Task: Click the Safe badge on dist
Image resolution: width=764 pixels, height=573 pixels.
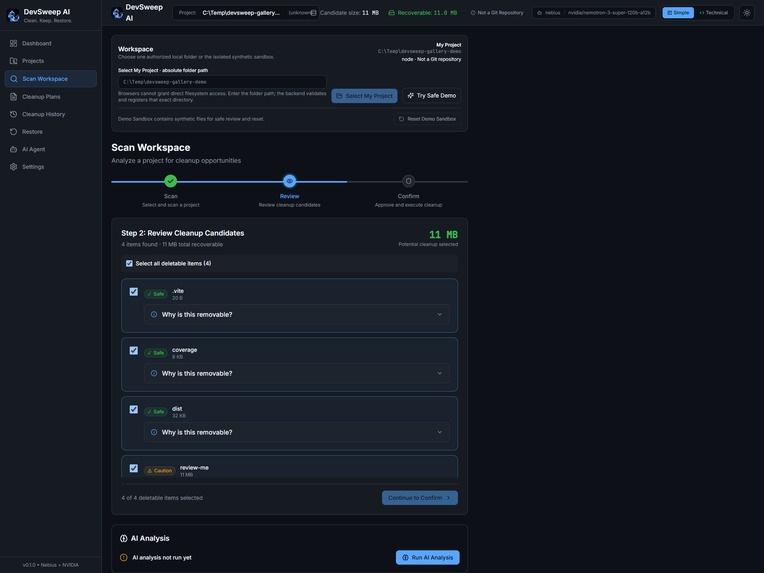Action: point(156,412)
